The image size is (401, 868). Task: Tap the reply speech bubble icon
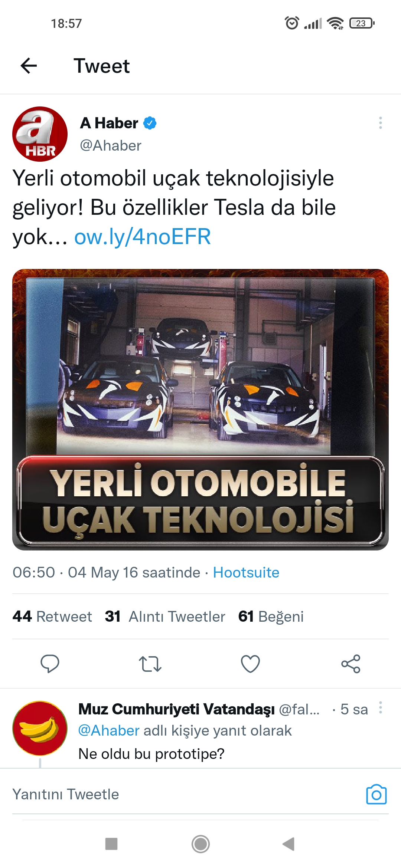click(x=50, y=664)
